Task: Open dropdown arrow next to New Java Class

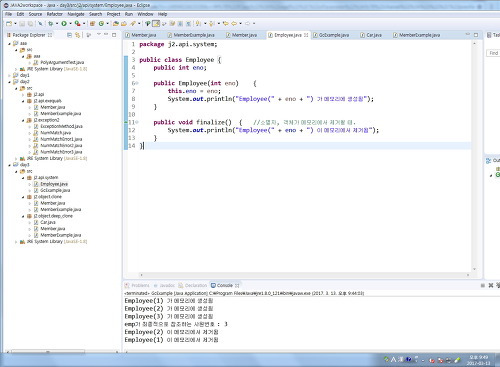Action: [107, 24]
